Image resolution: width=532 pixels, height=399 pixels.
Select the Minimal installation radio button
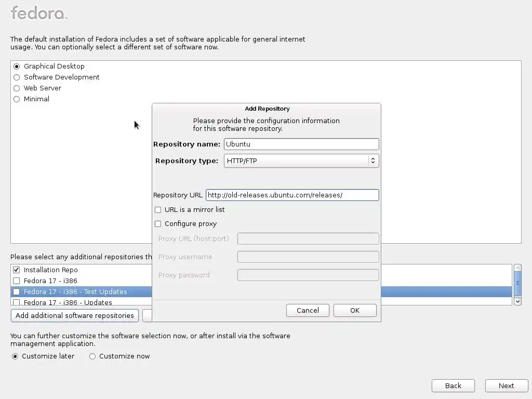coord(17,99)
